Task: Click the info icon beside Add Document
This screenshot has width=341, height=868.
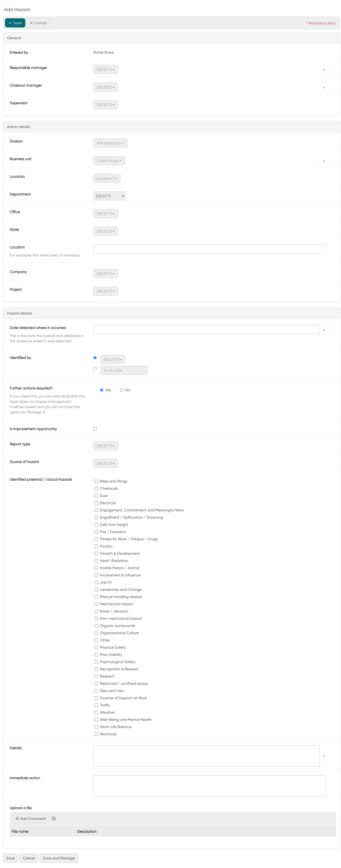Action: pyautogui.click(x=54, y=819)
